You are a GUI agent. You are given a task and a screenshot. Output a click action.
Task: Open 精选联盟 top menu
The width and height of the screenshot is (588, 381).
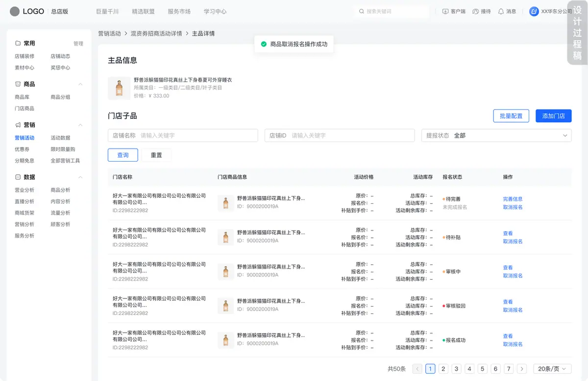tap(143, 11)
